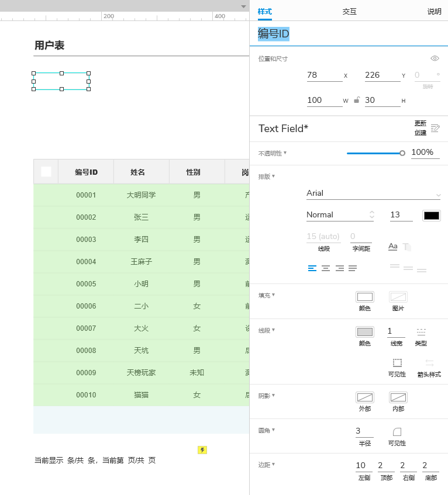
Task: Toggle widget visibility with eye icon
Action: [x=435, y=58]
